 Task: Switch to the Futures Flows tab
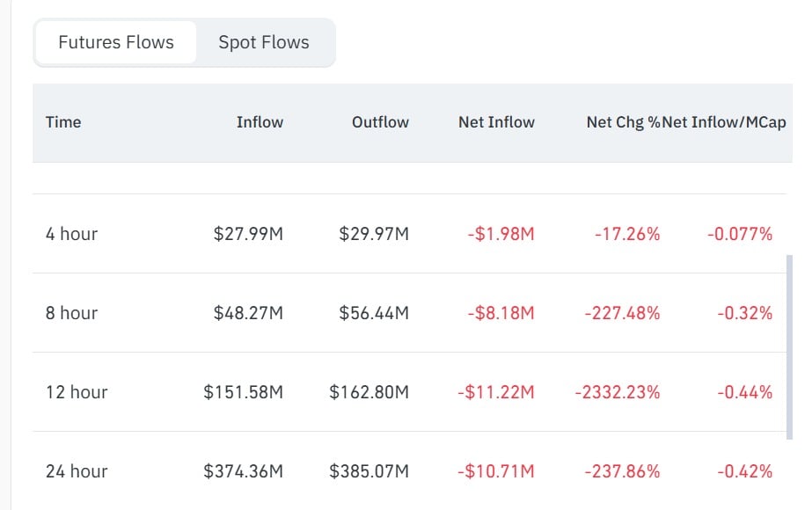(116, 42)
